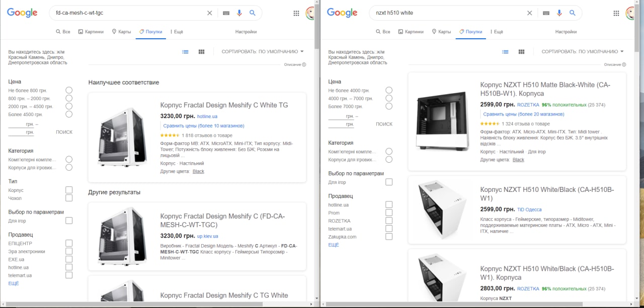644x308 pixels.
Task: Open sort dropdown in left window
Action: pyautogui.click(x=263, y=52)
